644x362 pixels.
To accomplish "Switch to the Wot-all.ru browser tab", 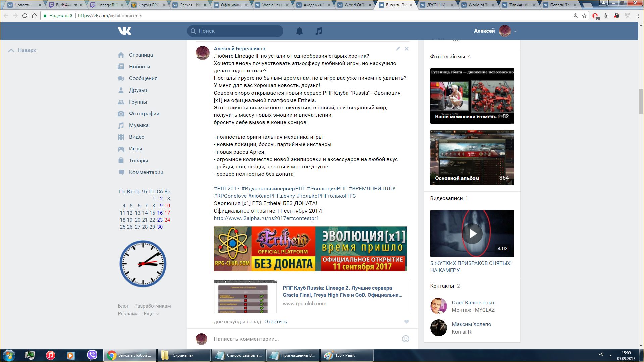I will pyautogui.click(x=272, y=5).
